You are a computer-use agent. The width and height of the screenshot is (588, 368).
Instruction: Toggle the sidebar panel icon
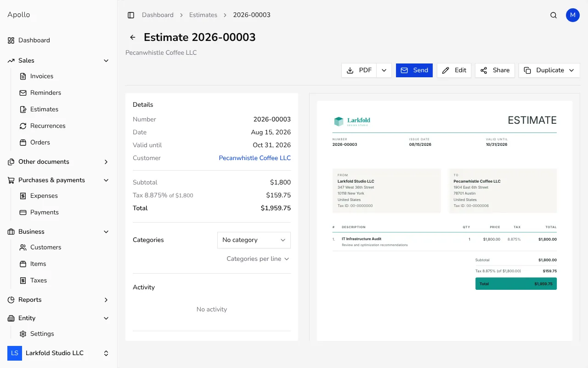point(131,15)
